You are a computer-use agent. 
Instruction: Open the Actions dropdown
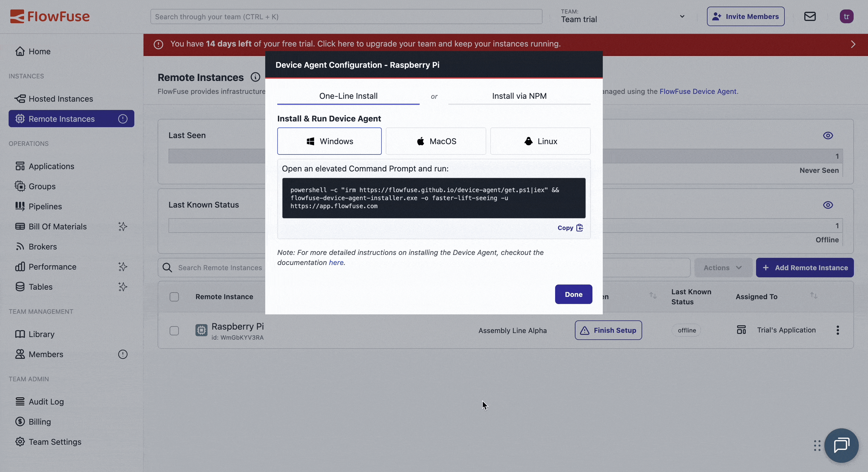point(723,267)
